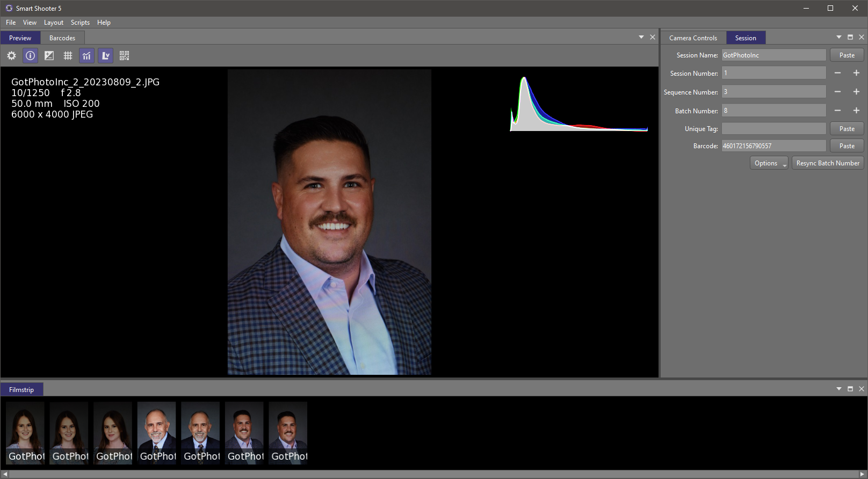Switch to the Barcodes tab
Viewport: 868px width, 479px height.
(62, 38)
